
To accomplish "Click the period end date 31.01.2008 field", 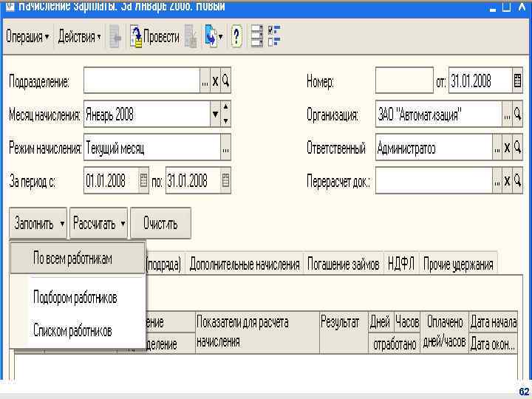I will pos(193,180).
